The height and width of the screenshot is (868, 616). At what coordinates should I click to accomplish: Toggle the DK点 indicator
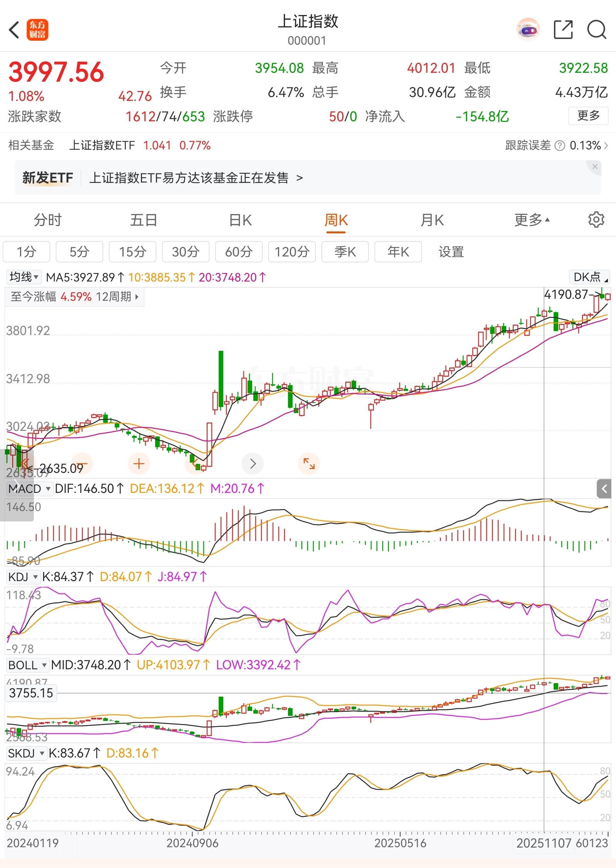[589, 277]
